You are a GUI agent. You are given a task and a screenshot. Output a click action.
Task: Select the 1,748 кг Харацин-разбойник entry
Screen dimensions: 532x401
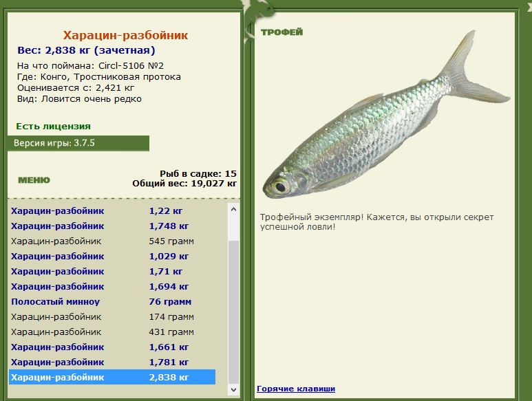[x=112, y=226]
